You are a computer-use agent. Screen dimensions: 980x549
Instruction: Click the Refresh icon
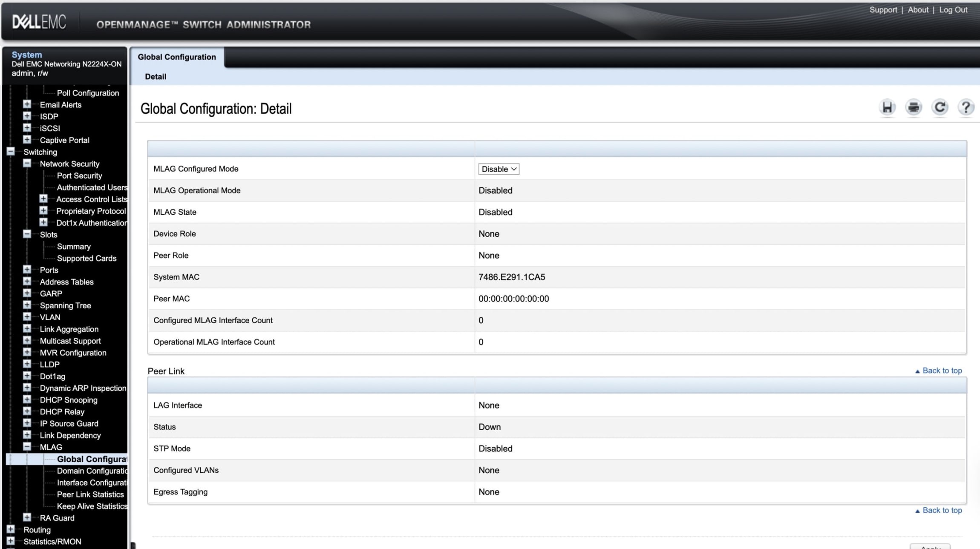(940, 107)
